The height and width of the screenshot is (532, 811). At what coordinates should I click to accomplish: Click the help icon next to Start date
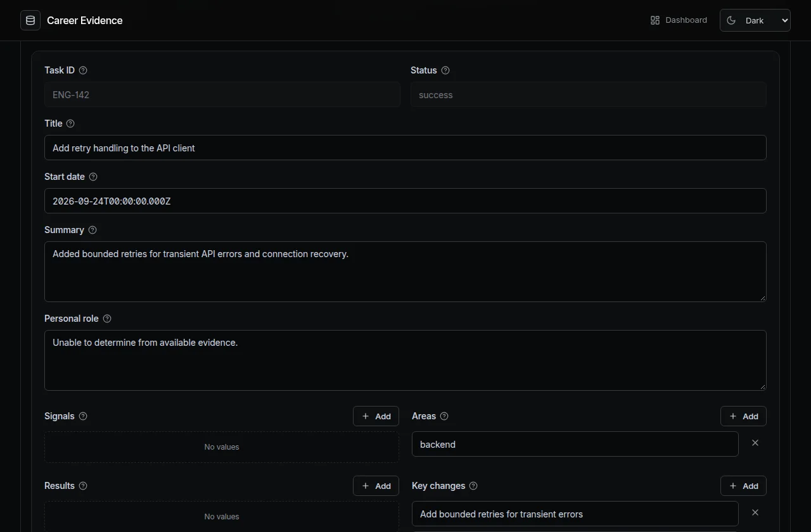93,177
